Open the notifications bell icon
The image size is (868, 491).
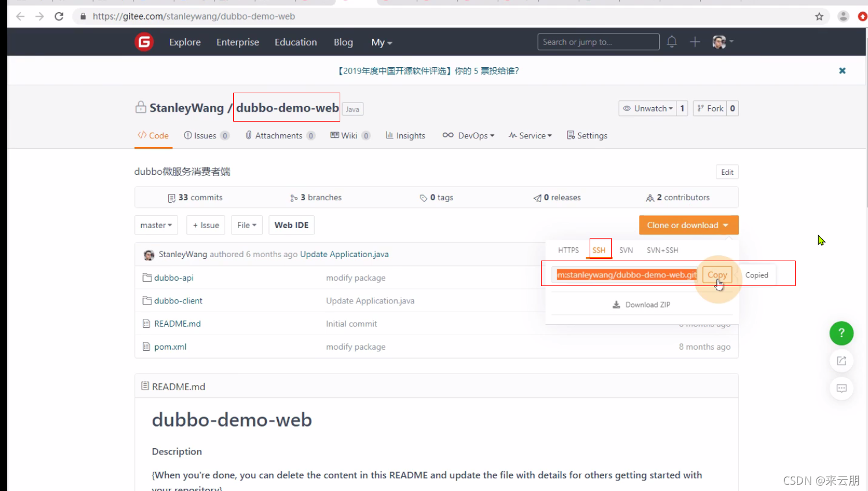(x=672, y=42)
